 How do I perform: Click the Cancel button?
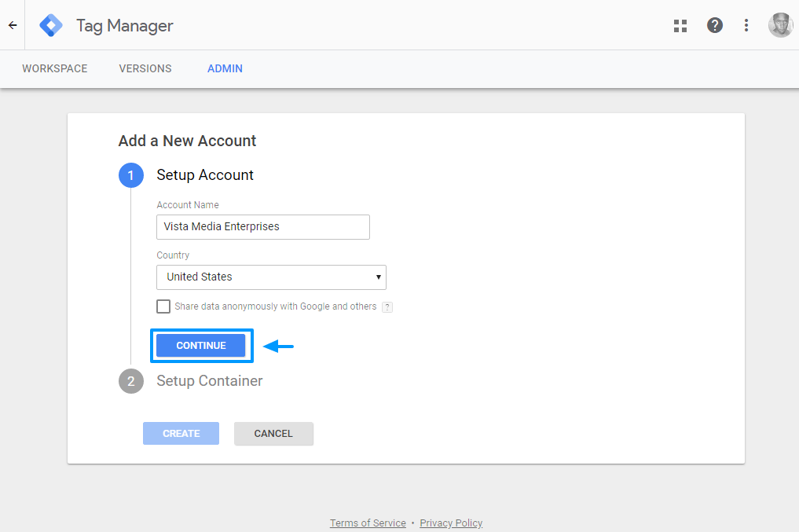[273, 434]
